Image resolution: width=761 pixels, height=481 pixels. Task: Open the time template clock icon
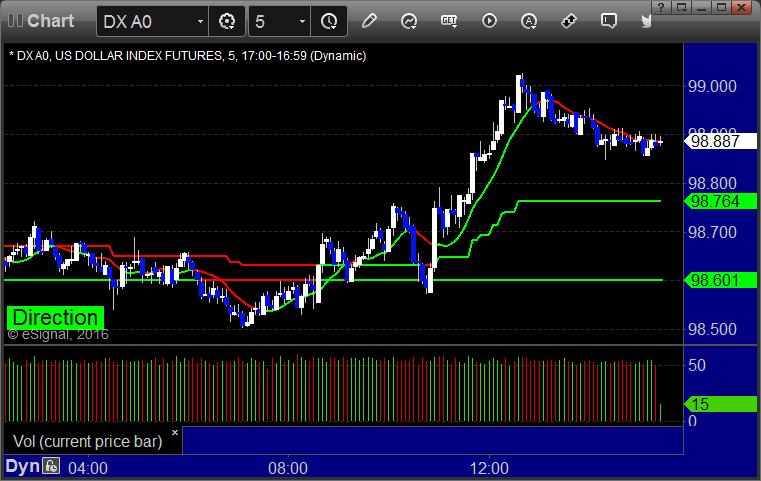point(329,21)
